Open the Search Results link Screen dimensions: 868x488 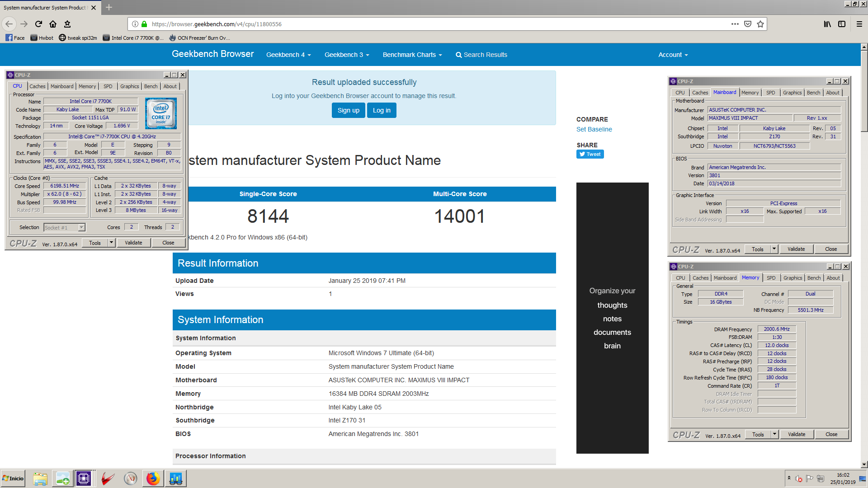coord(481,55)
